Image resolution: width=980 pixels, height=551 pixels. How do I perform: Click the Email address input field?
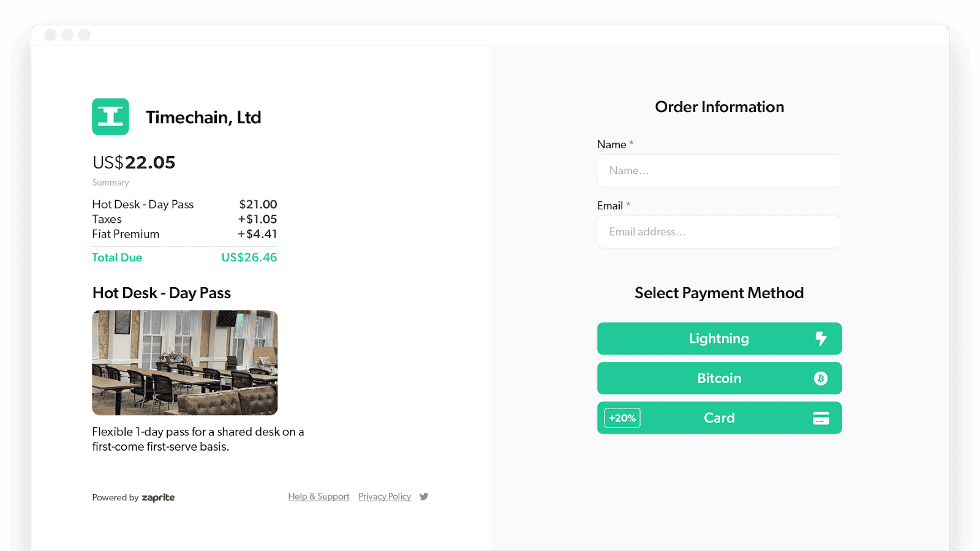719,232
